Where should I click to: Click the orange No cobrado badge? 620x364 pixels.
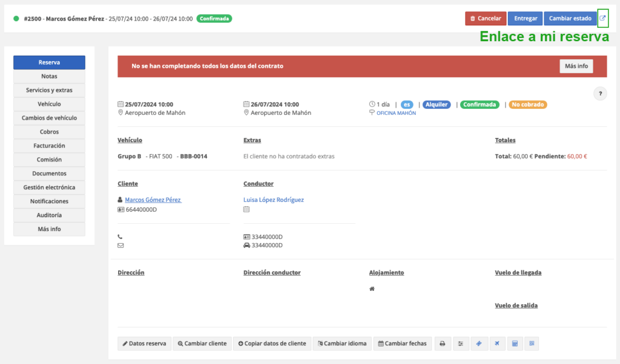[527, 105]
